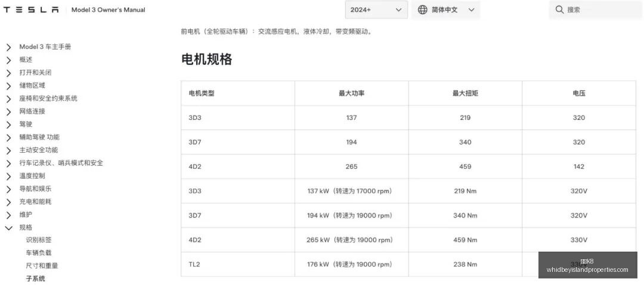Expand the 辅助驾驶 功能 chevron
The height and width of the screenshot is (285, 644).
[8, 138]
